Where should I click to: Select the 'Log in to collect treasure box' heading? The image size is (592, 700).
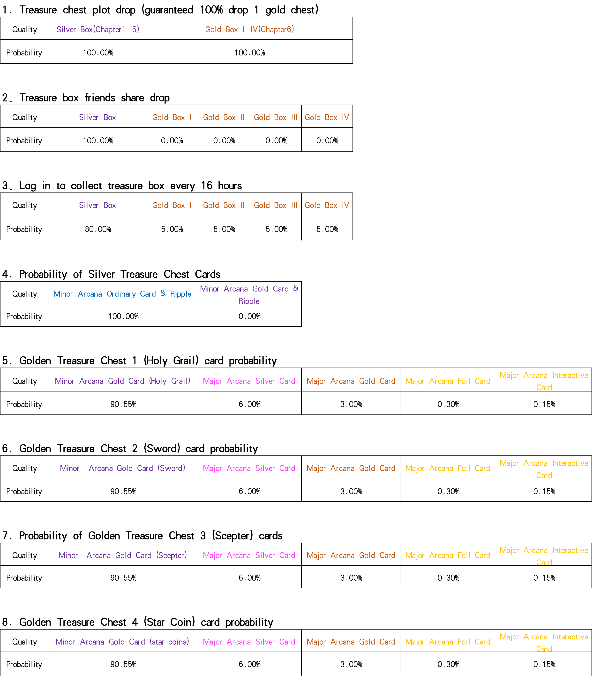(x=122, y=185)
